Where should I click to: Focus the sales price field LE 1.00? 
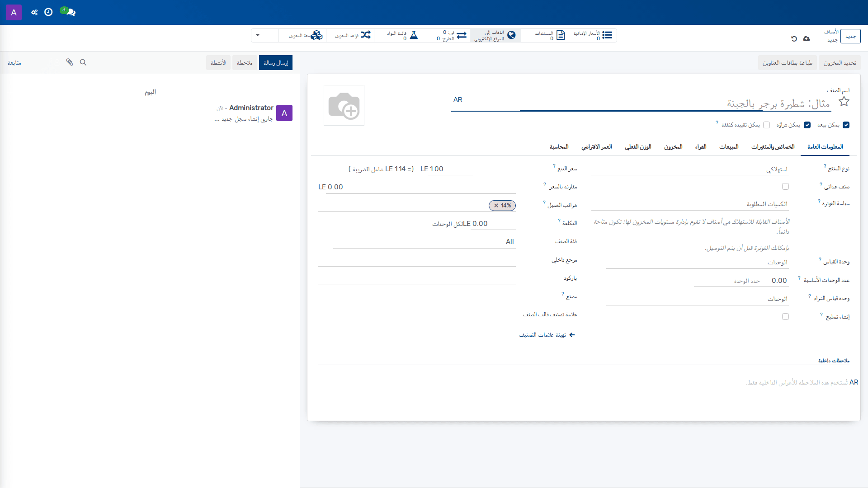[450, 169]
